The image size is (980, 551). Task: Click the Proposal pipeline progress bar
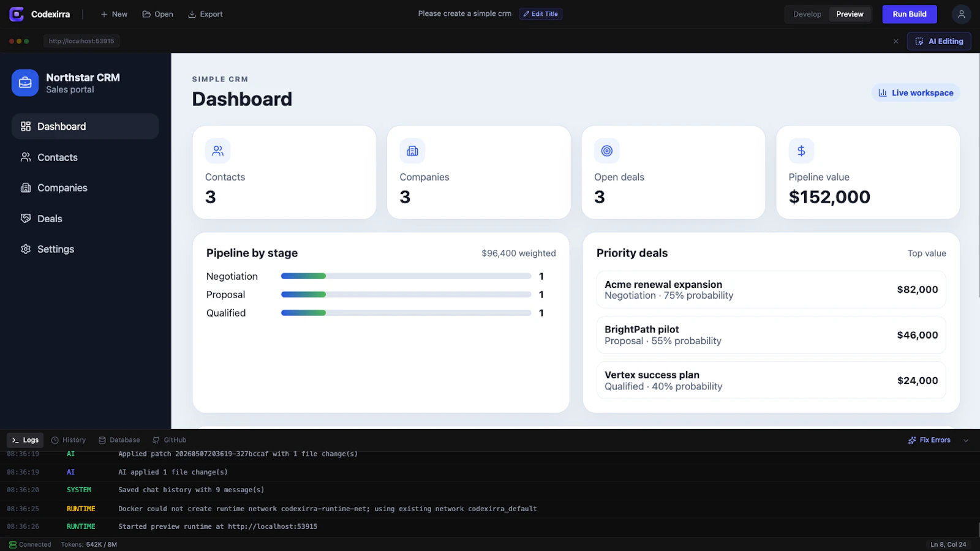406,294
